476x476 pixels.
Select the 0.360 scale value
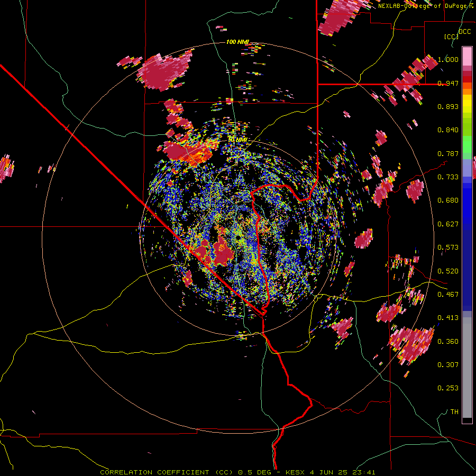(448, 342)
